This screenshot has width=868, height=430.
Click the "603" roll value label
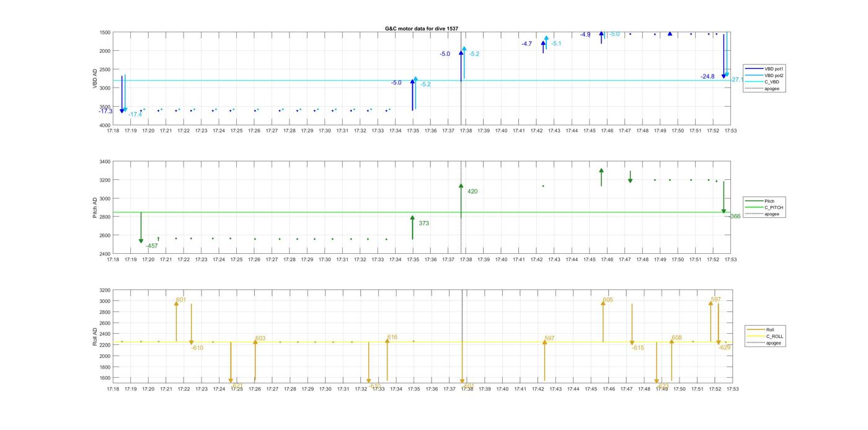pos(260,338)
